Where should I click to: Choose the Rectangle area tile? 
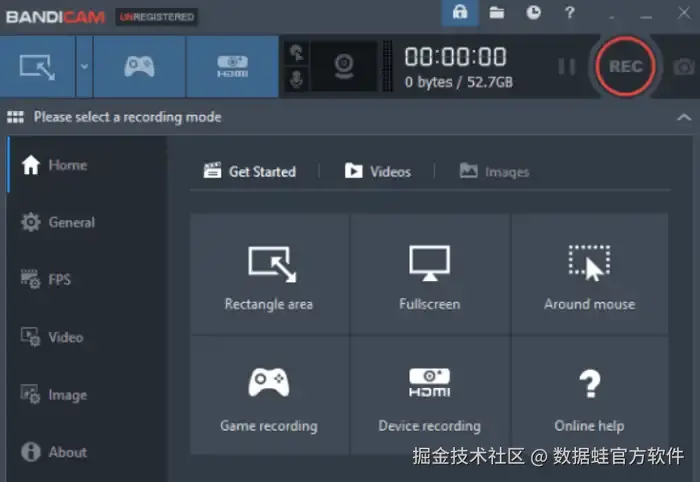pyautogui.click(x=269, y=274)
